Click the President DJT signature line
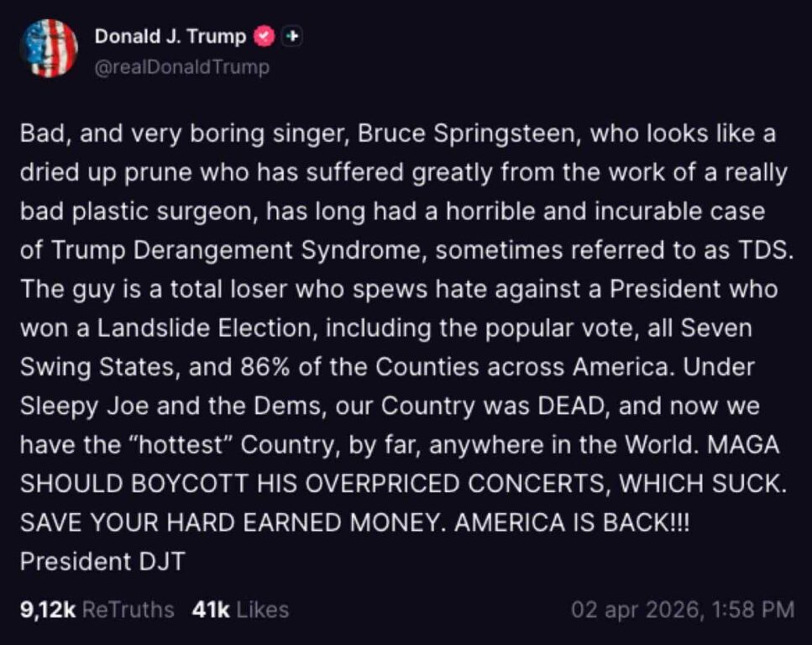 point(101,562)
